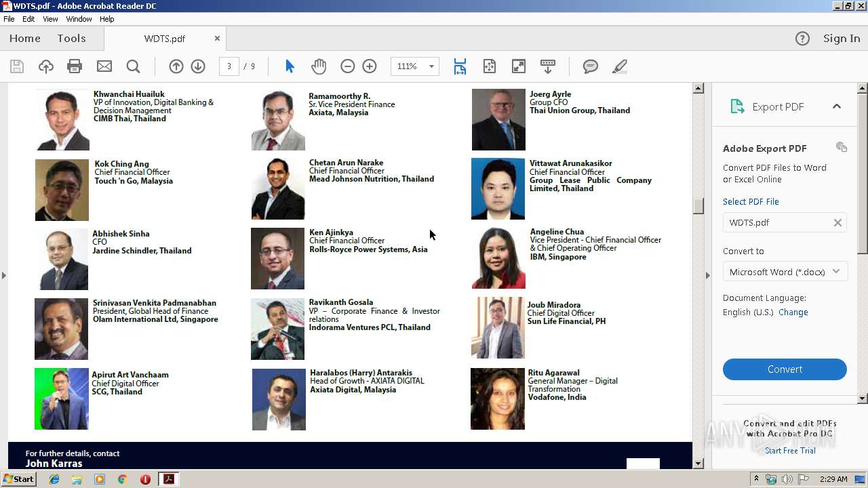Click the taskbar clock showing 2:29 AM
The width and height of the screenshot is (868, 488).
tap(833, 479)
